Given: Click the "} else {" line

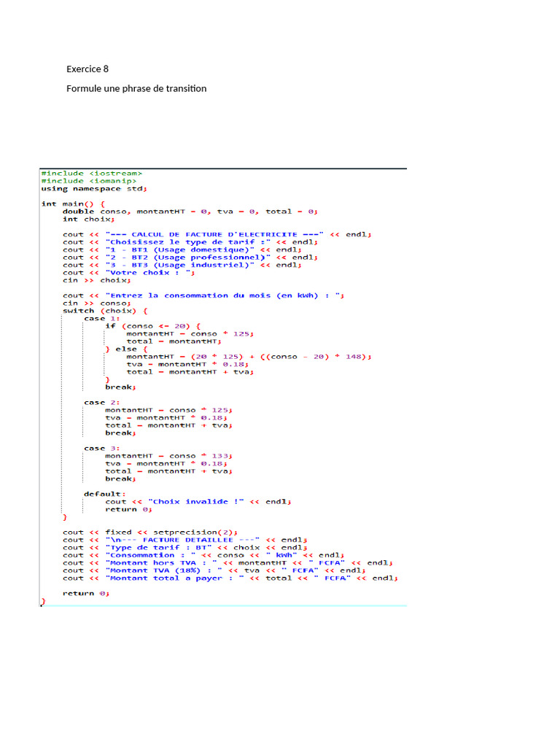Looking at the screenshot, I should pyautogui.click(x=127, y=349).
